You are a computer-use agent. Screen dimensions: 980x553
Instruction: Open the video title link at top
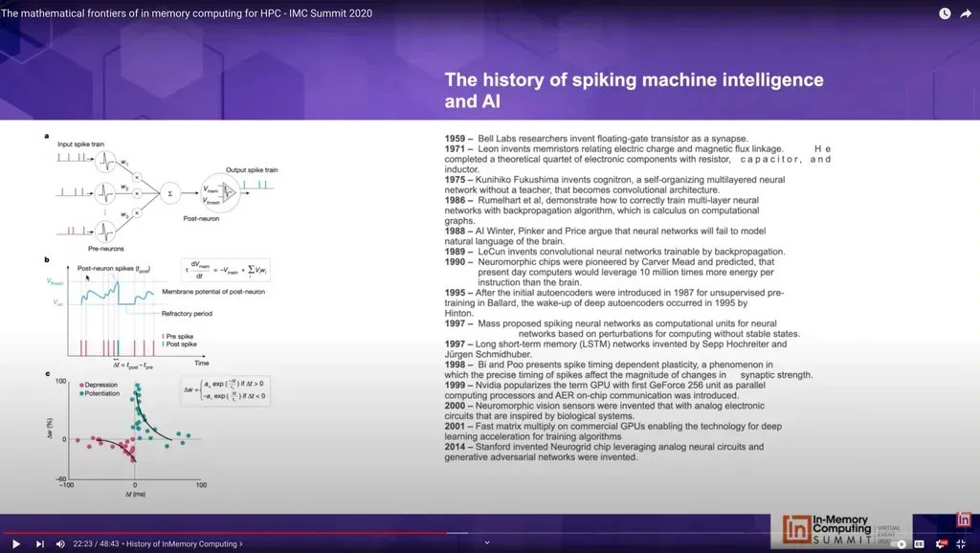click(187, 13)
